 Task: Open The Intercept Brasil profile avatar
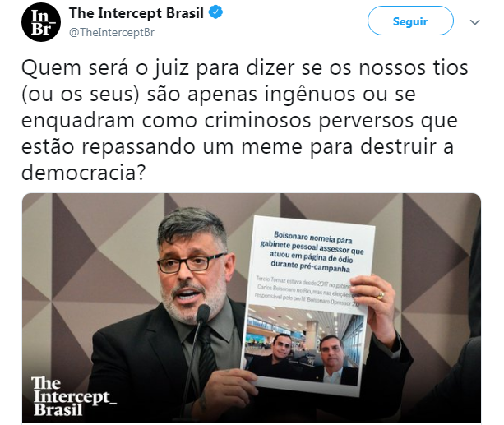[41, 22]
